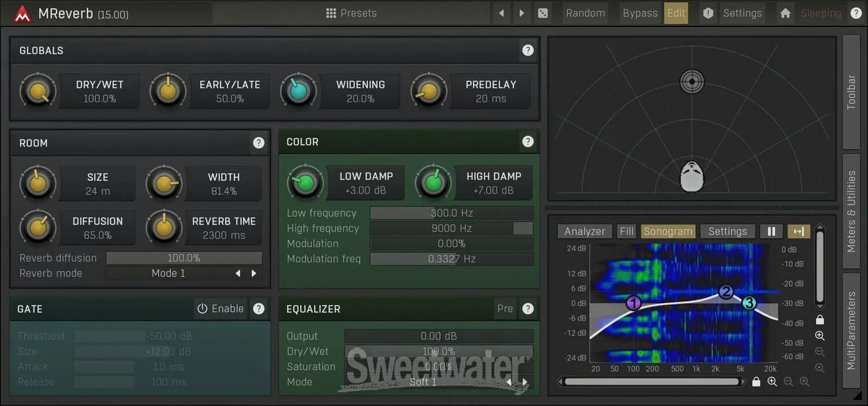Click the Reverb diffusion slider
Viewport: 868px width, 406px height.
184,258
